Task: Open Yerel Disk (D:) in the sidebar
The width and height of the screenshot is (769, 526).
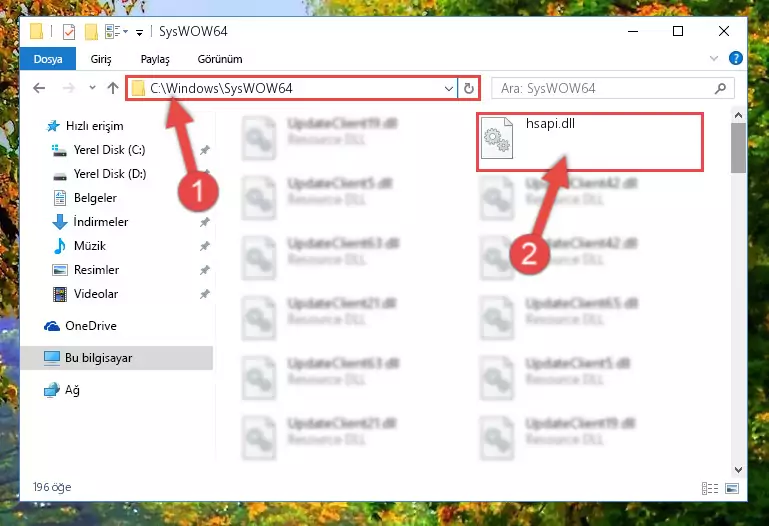Action: tap(110, 174)
